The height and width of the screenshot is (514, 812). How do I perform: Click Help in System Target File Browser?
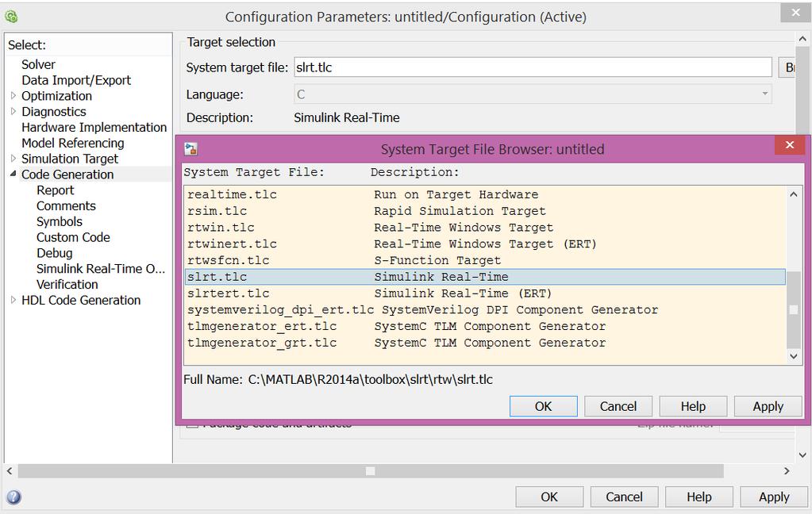click(693, 406)
